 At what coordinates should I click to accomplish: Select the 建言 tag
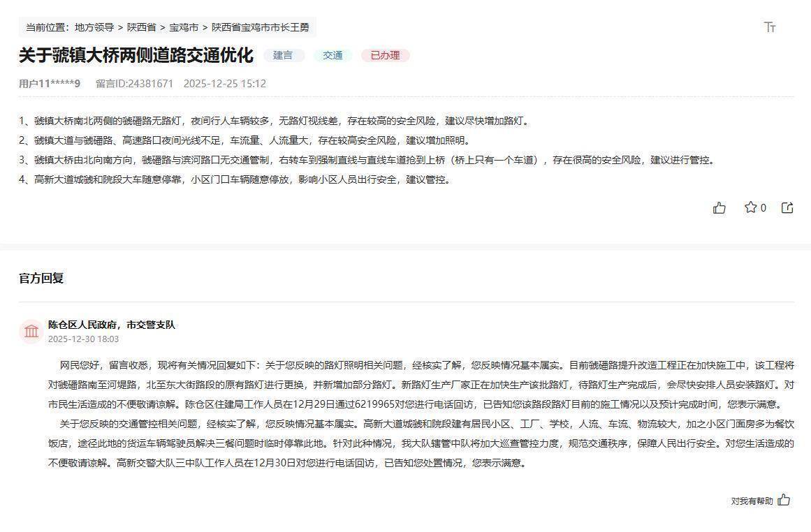pos(283,55)
